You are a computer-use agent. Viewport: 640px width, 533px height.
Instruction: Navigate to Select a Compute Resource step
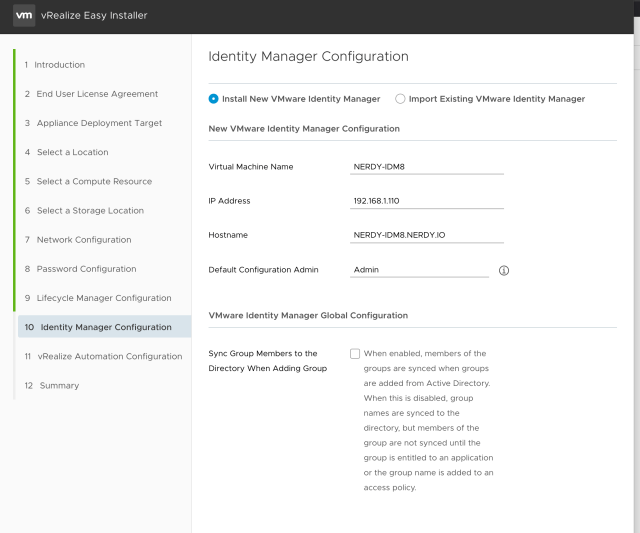tap(94, 181)
